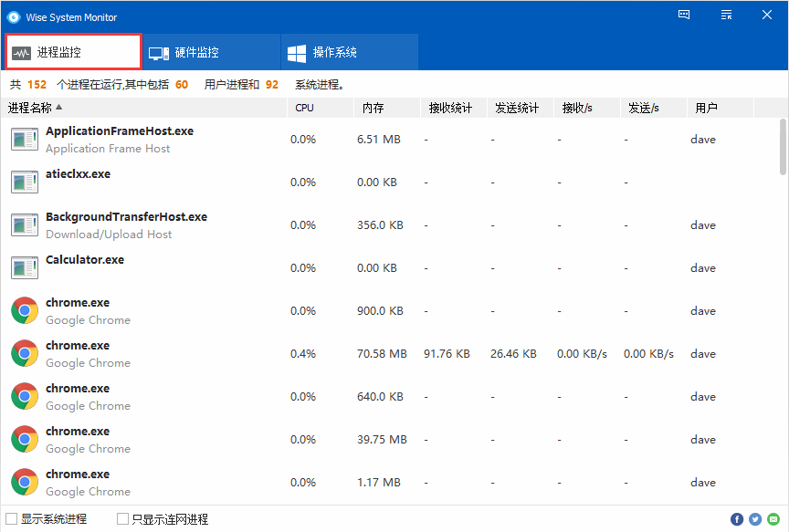This screenshot has width=789, height=532.
Task: Select the BackgroundTransferHost.exe process name
Action: click(126, 216)
